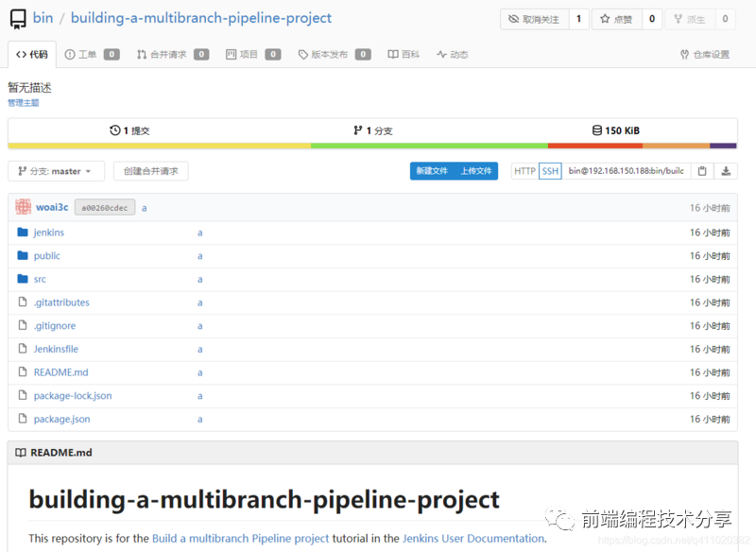Click the purple segment of language bar
Image resolution: width=756 pixels, height=552 pixels.
(723, 146)
